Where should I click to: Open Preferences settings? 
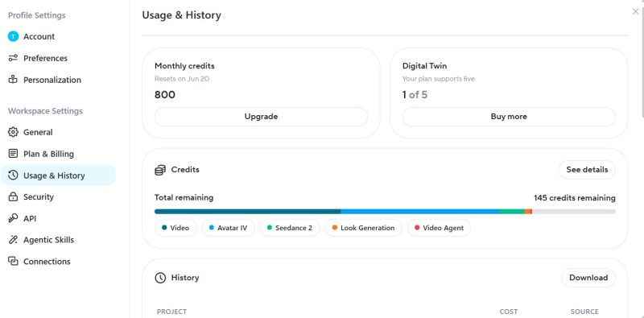click(x=58, y=58)
